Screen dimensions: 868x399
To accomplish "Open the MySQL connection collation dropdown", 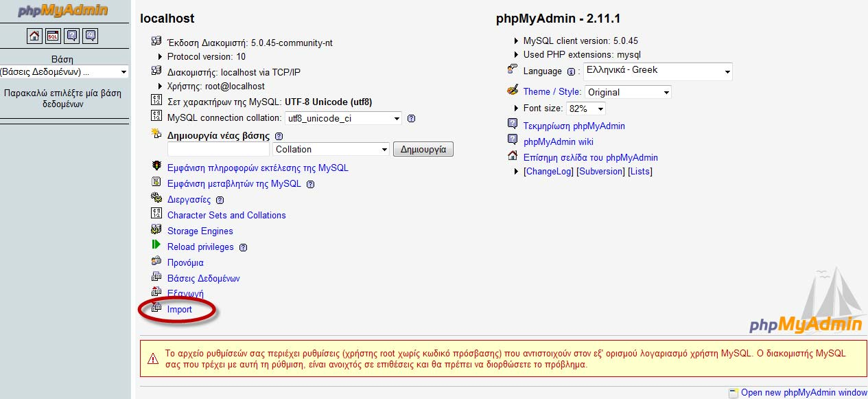I will click(343, 118).
